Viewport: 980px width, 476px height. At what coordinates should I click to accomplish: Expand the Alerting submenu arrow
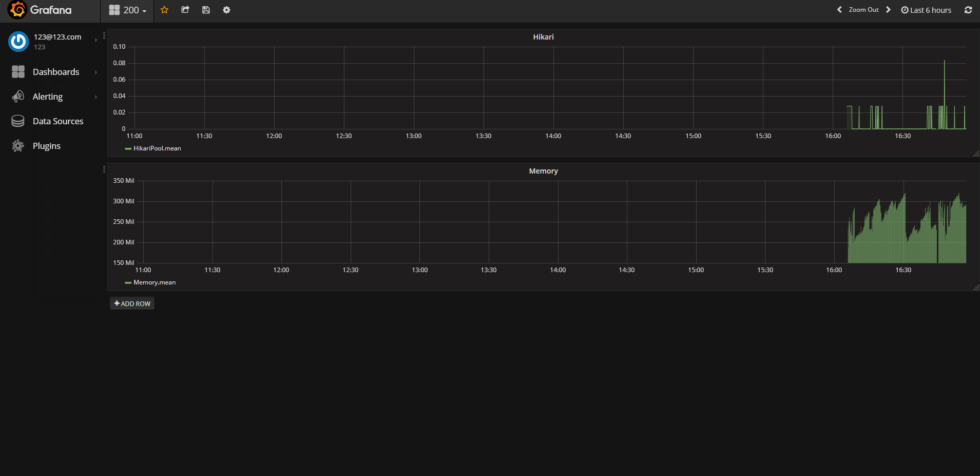[96, 97]
